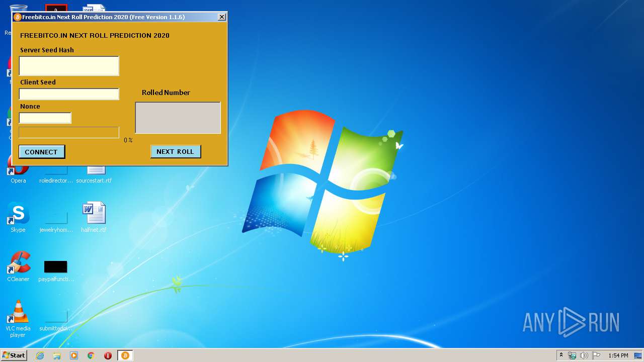Select the roledirector... desktop file
Image resolution: width=644 pixels, height=362 pixels.
[x=56, y=175]
